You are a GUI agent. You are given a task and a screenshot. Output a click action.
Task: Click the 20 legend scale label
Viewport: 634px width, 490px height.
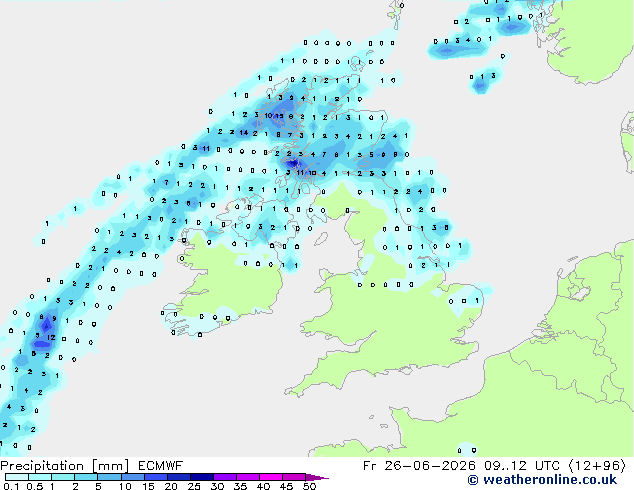coord(171,486)
